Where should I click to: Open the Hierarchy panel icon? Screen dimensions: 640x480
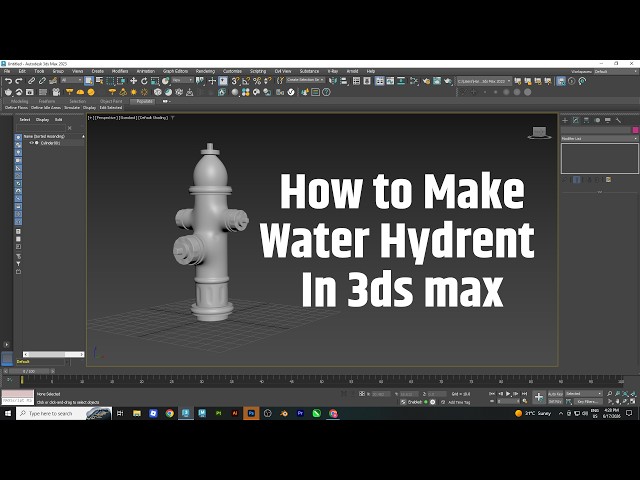tap(586, 120)
